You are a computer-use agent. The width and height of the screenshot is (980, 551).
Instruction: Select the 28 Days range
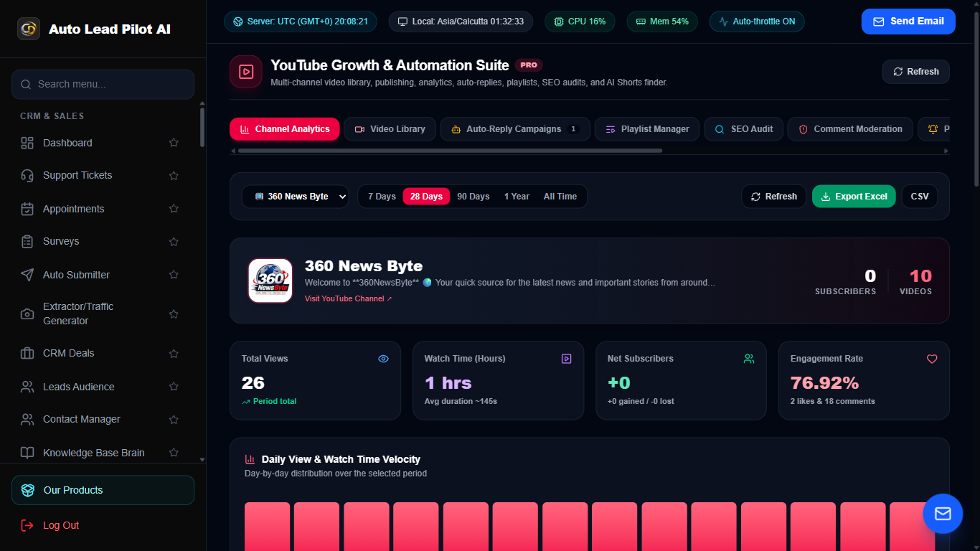click(x=426, y=197)
